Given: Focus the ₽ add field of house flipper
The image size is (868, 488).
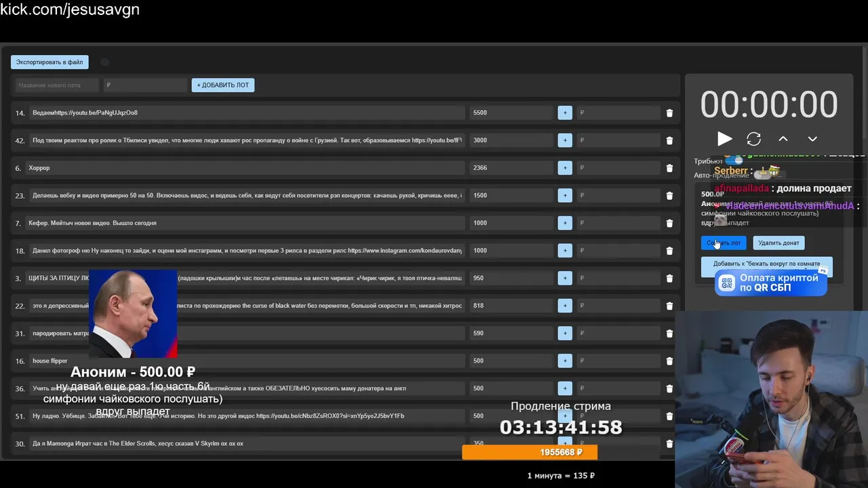Looking at the screenshot, I should coord(618,361).
